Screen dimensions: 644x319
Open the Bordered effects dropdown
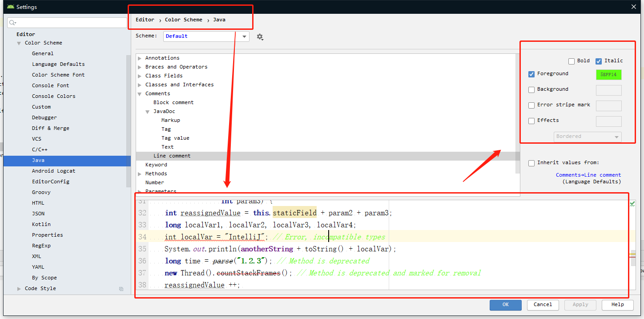[588, 137]
